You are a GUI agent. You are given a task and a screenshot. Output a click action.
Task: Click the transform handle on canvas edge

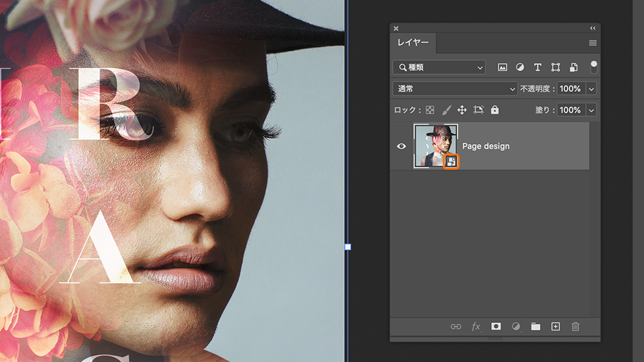348,247
